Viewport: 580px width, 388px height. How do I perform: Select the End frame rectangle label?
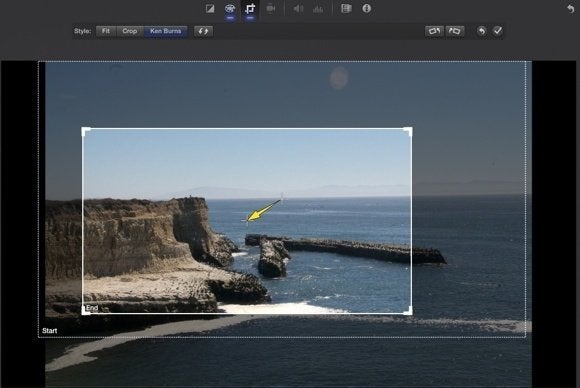[92, 308]
